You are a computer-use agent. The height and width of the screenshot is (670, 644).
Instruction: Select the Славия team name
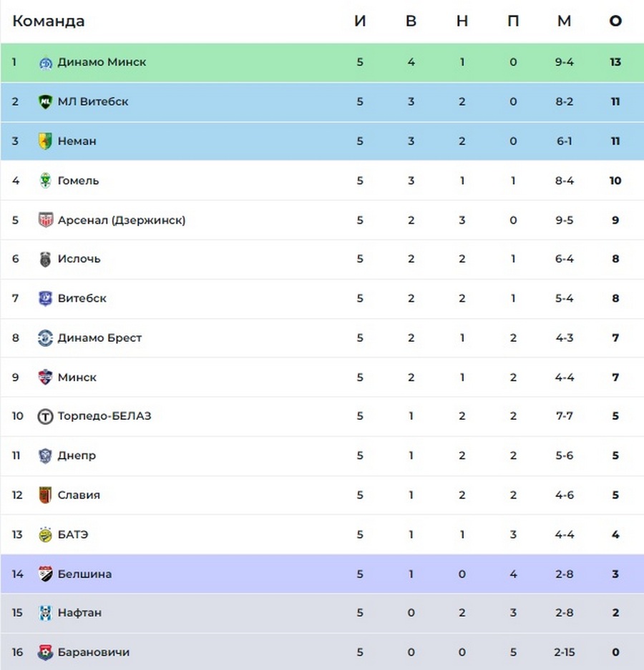pos(79,495)
